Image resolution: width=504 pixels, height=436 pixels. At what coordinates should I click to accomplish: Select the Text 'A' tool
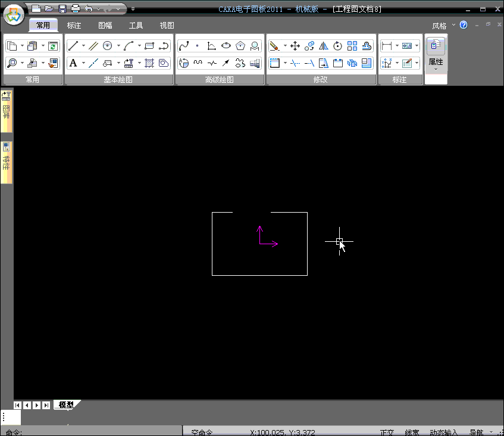[x=73, y=63]
